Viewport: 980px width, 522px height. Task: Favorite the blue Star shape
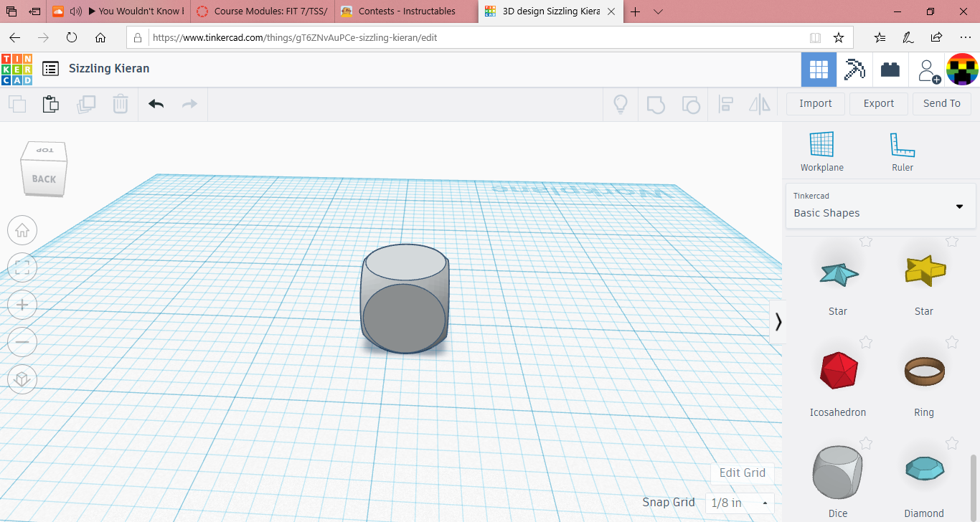pos(866,242)
